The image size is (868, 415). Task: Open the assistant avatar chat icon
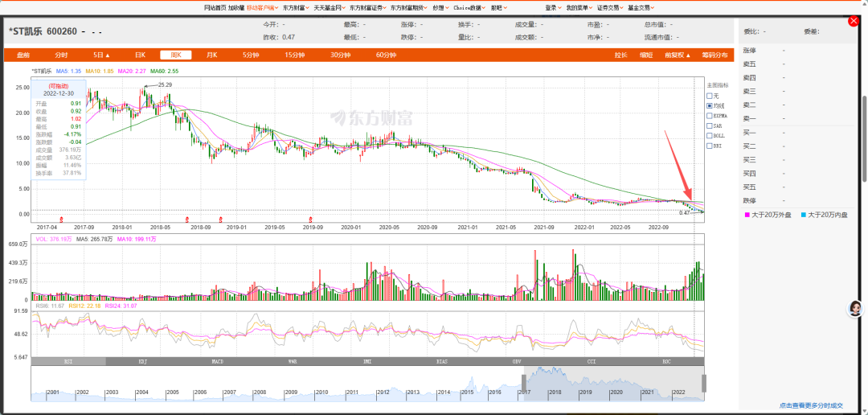pos(856,309)
